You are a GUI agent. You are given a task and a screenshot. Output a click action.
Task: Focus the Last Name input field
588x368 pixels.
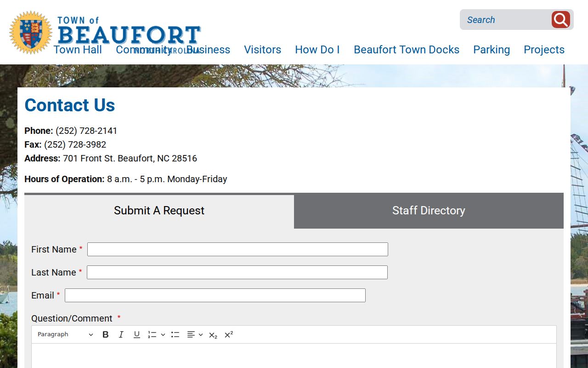pos(237,272)
